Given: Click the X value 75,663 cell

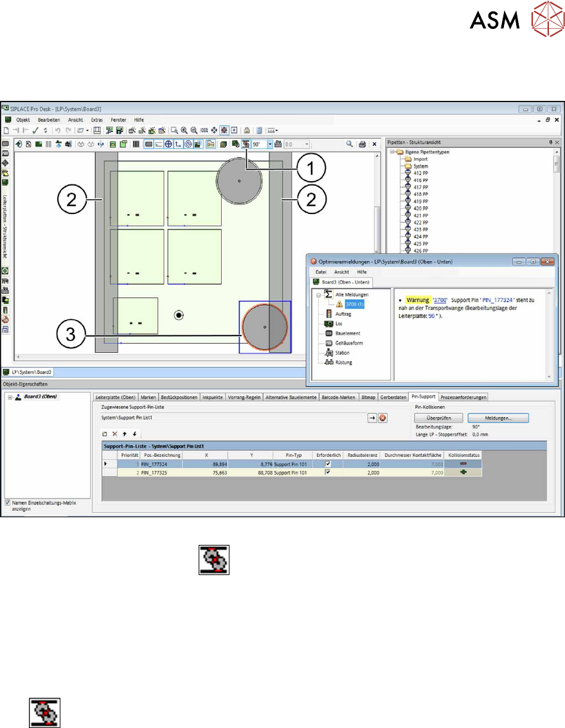Looking at the screenshot, I should click(205, 473).
